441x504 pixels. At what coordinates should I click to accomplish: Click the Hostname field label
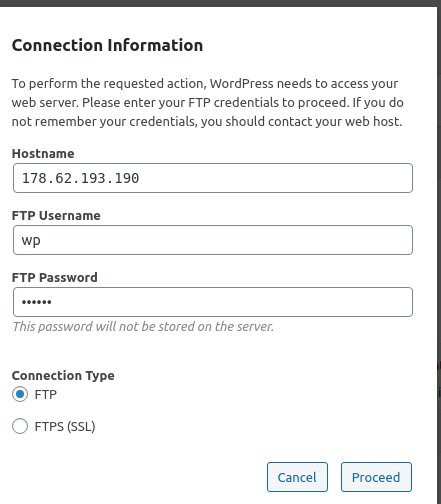(x=43, y=154)
